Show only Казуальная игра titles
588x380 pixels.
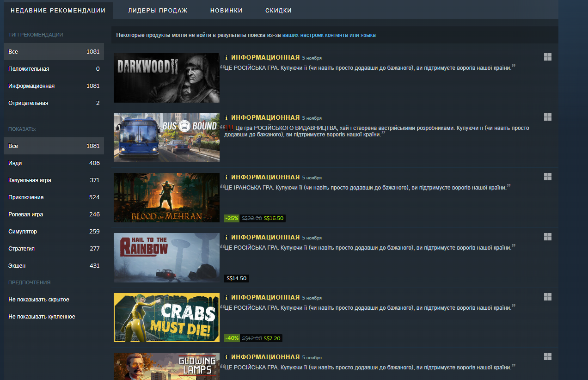pyautogui.click(x=54, y=180)
